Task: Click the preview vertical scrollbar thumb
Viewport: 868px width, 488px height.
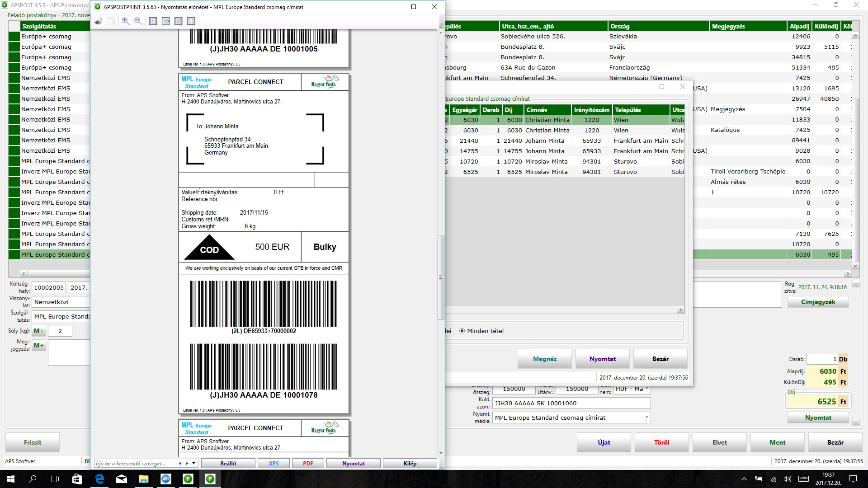Action: pos(441,277)
